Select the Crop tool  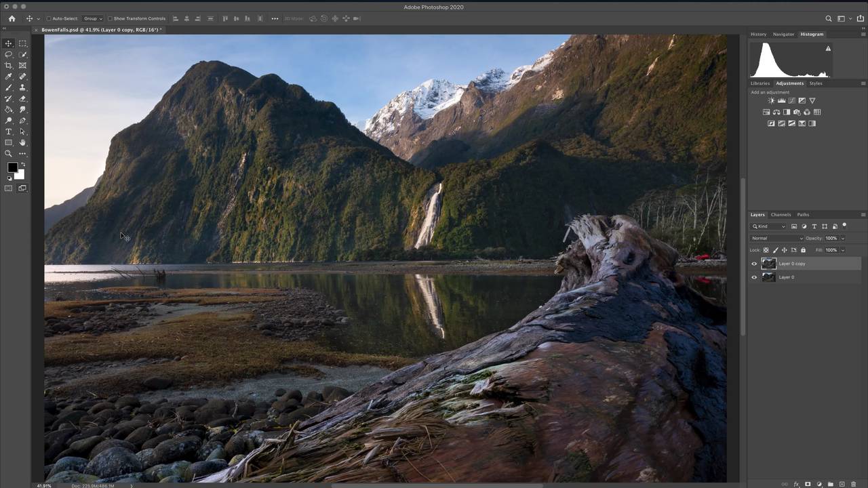coord(9,66)
